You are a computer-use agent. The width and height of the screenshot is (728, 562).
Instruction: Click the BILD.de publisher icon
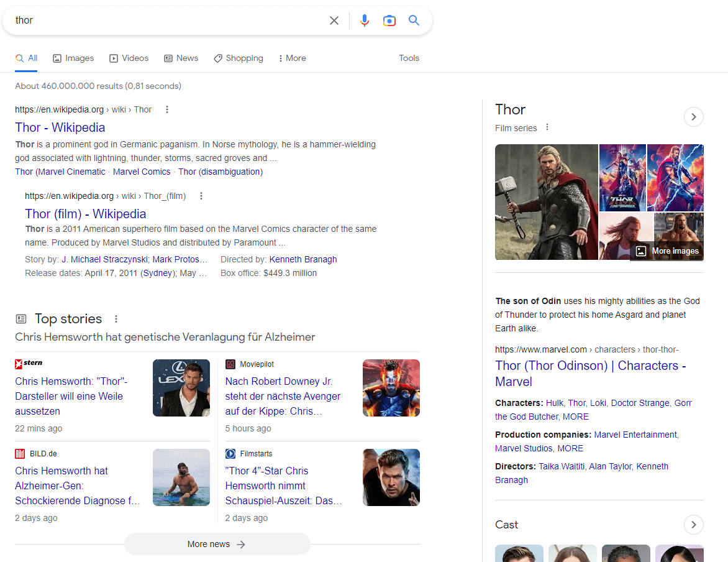pos(20,454)
